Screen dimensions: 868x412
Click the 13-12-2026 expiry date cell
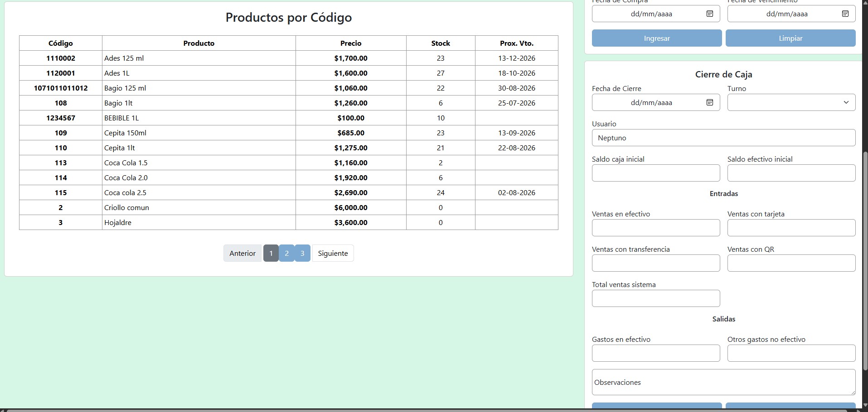(517, 58)
